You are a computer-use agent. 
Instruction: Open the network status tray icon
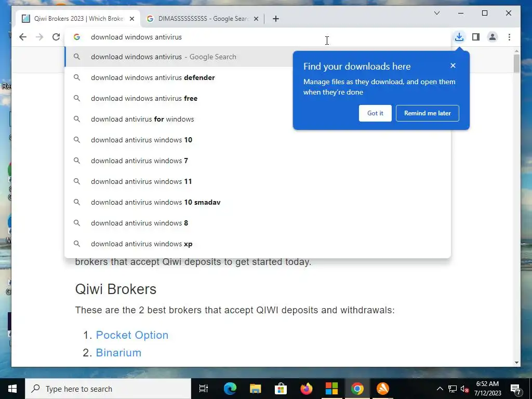(x=453, y=389)
